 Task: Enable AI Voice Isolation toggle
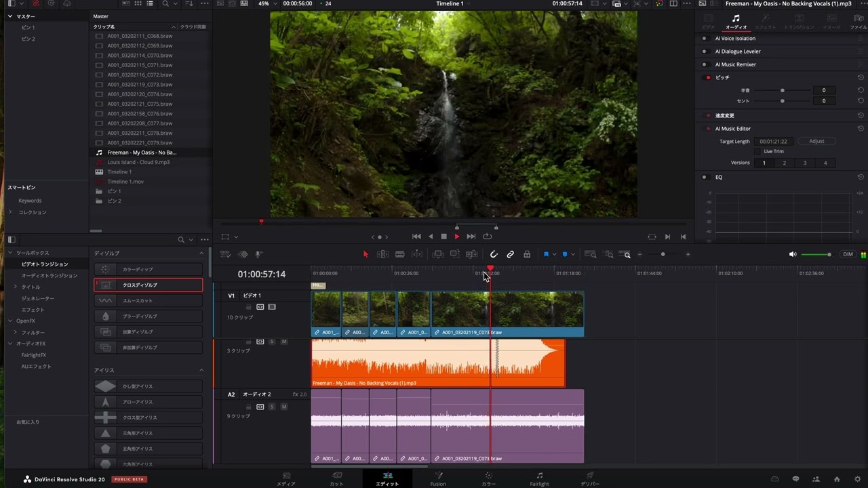[x=705, y=39]
